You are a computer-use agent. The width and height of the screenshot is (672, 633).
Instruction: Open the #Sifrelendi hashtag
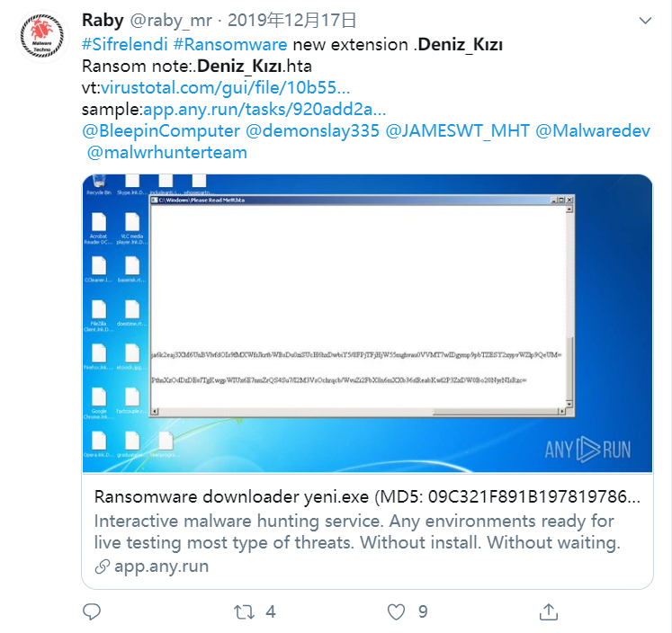click(x=125, y=45)
